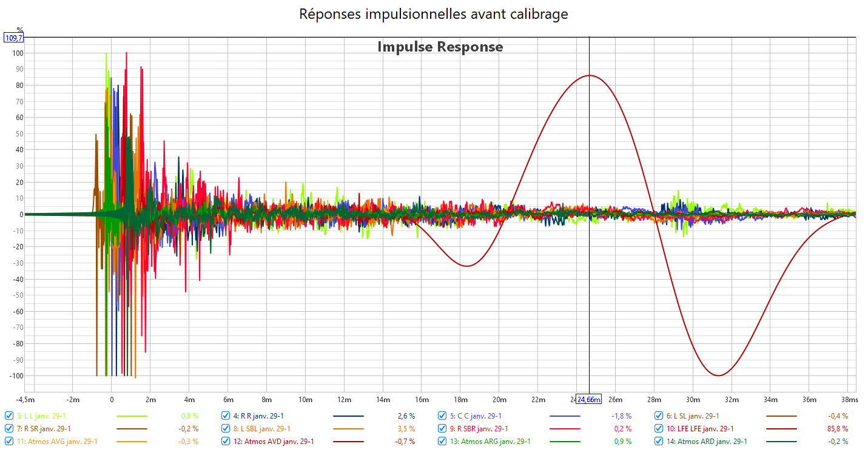Viewport: 868px width, 461px height.
Task: Click the 24,66m cursor time label
Action: (588, 399)
